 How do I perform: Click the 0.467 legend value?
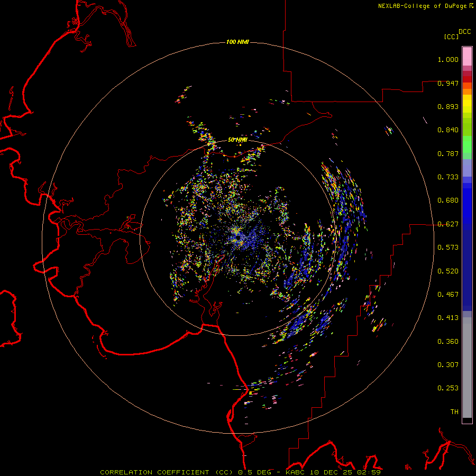pos(448,295)
